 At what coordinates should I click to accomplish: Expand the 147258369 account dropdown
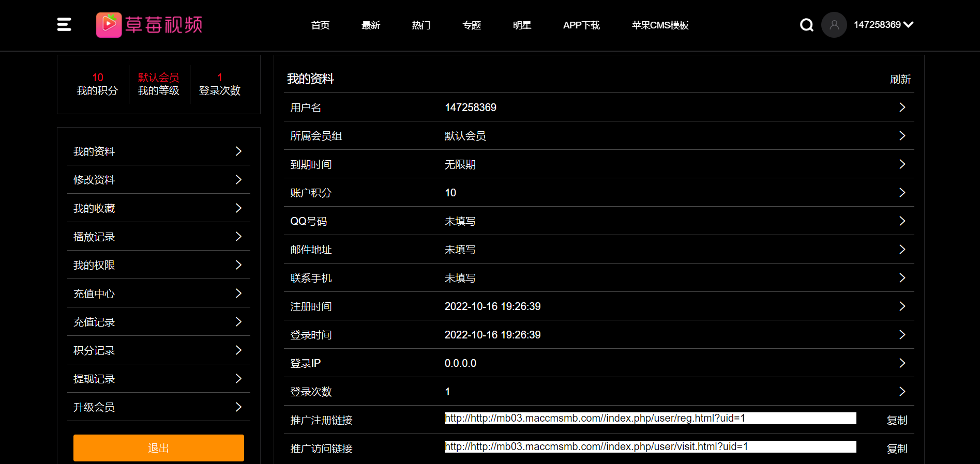883,25
